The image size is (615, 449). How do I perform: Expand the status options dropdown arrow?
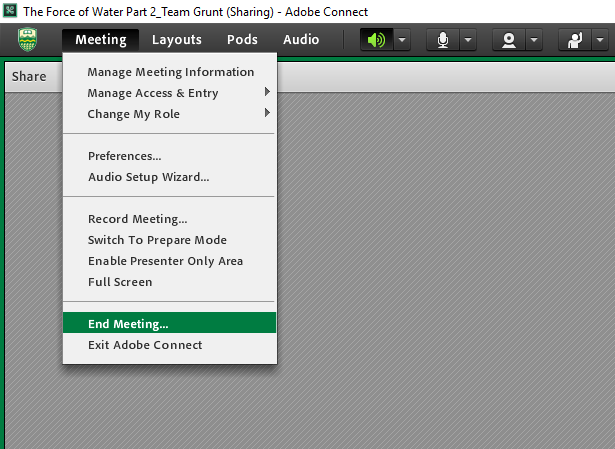pos(600,40)
